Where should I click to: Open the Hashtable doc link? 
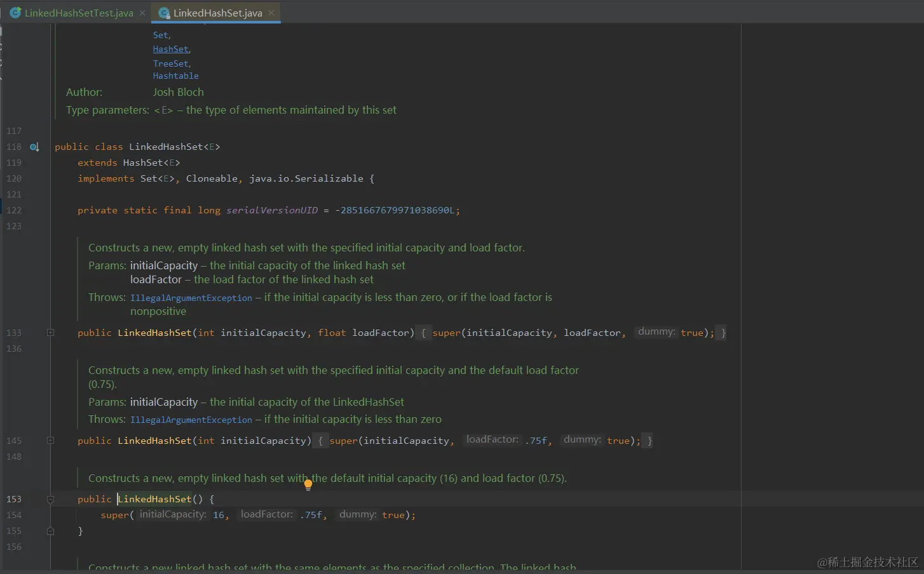click(x=175, y=76)
